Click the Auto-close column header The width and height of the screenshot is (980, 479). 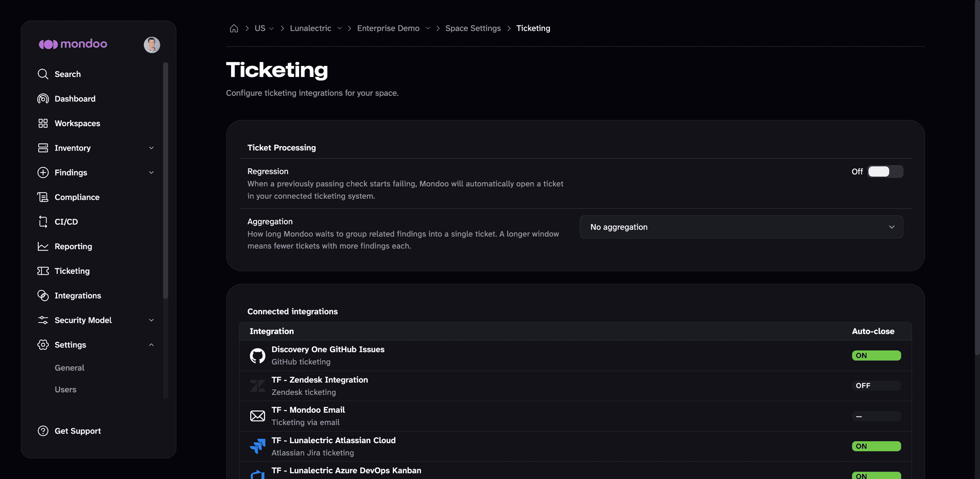873,331
